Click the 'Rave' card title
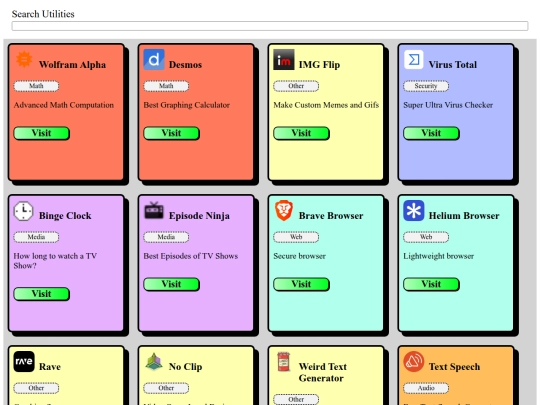The width and height of the screenshot is (540, 405). point(50,367)
